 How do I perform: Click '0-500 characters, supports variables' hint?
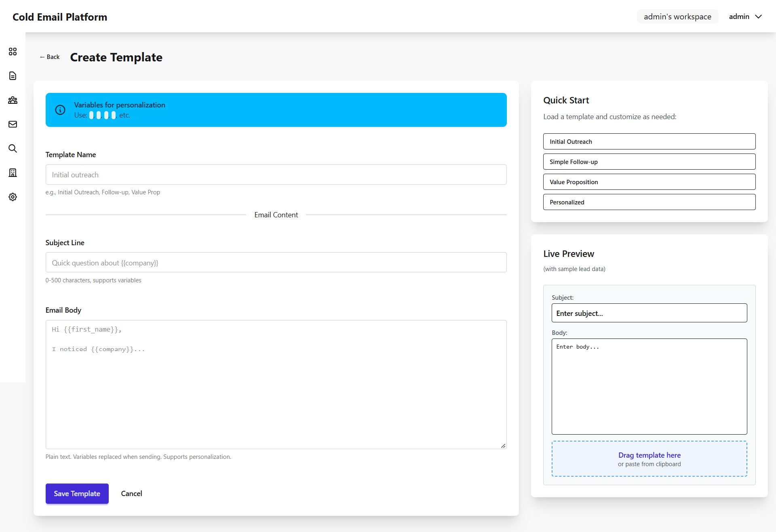point(93,280)
